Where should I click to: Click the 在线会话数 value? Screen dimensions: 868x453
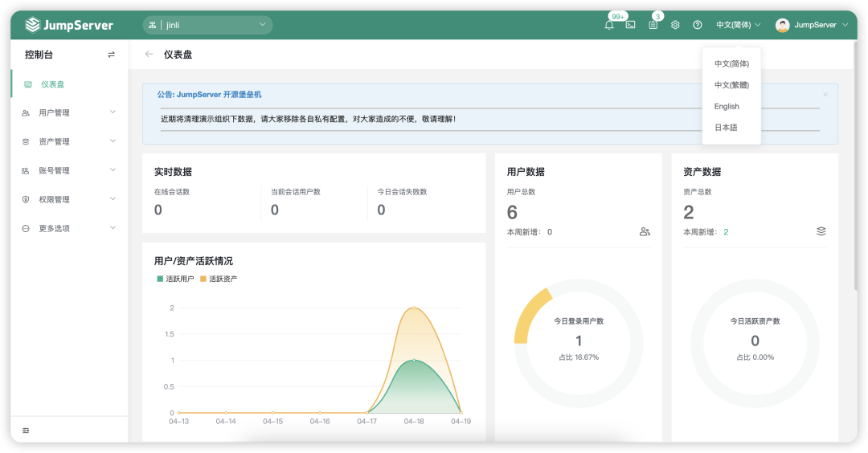tap(158, 210)
